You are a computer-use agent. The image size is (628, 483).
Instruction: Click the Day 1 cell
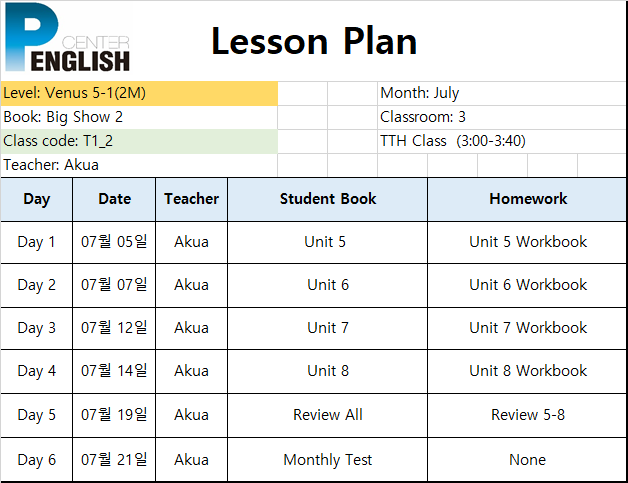[36, 242]
